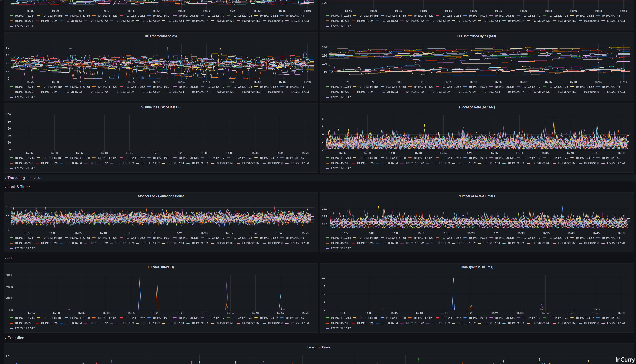Open GC Fragmentation (%) panel title menu
Screen dimensions: 636x364
[x=161, y=36]
